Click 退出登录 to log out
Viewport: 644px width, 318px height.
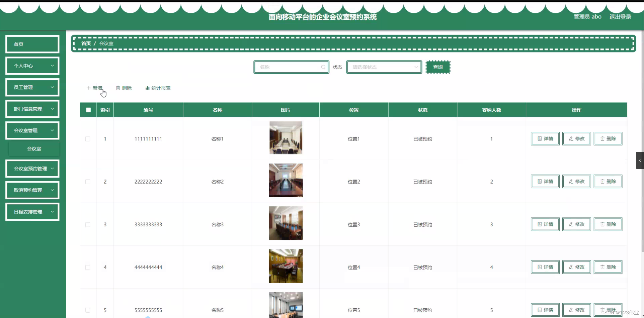620,16
